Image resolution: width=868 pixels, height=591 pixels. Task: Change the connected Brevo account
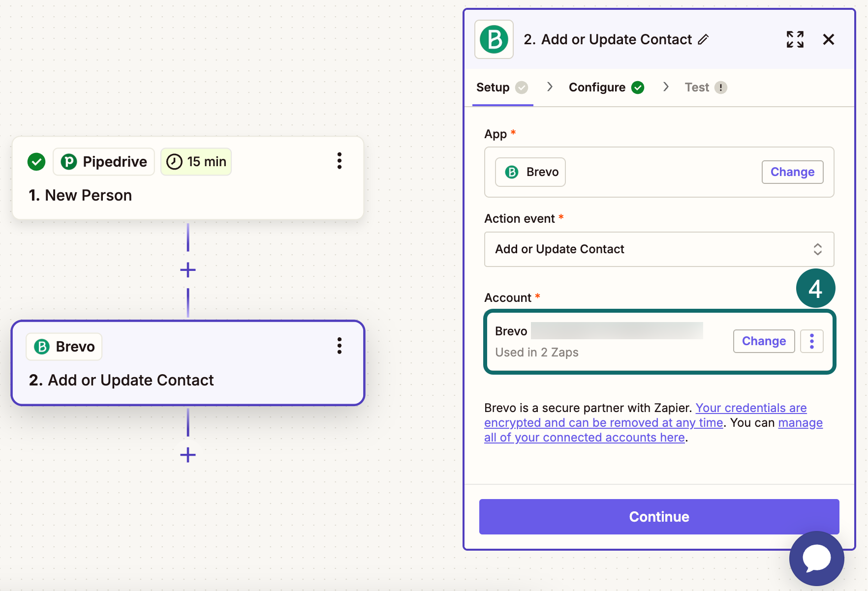point(764,341)
